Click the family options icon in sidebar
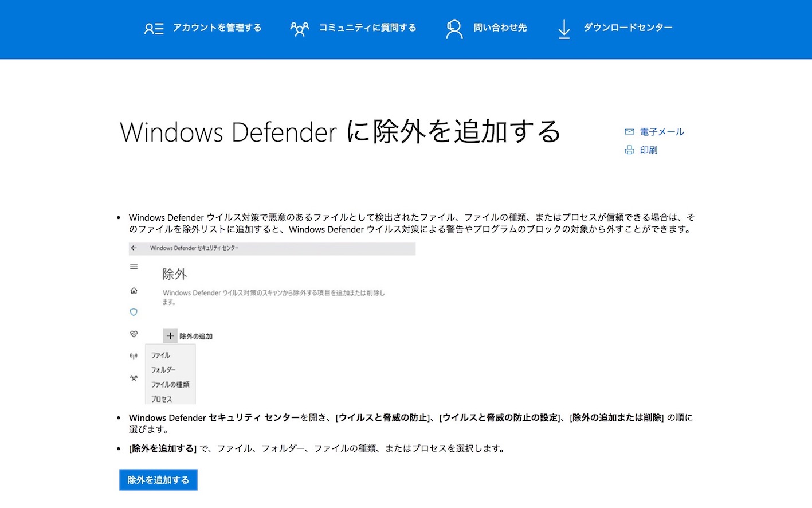The height and width of the screenshot is (508, 812). [134, 378]
